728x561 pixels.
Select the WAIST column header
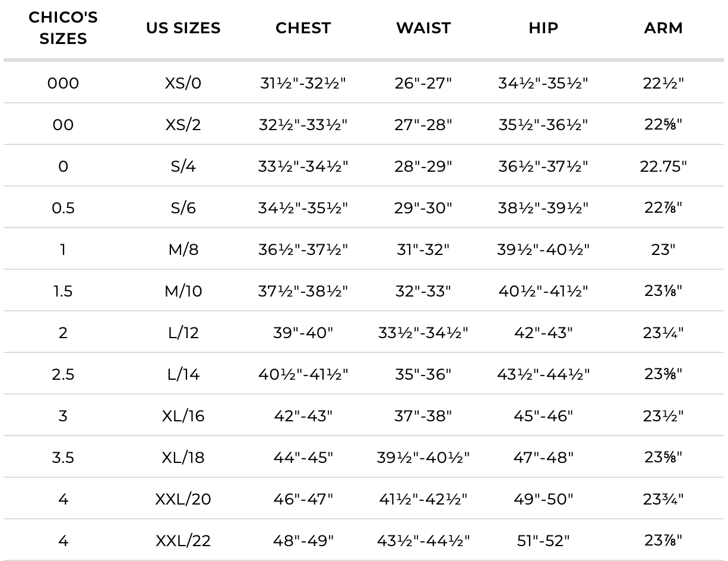click(x=423, y=28)
